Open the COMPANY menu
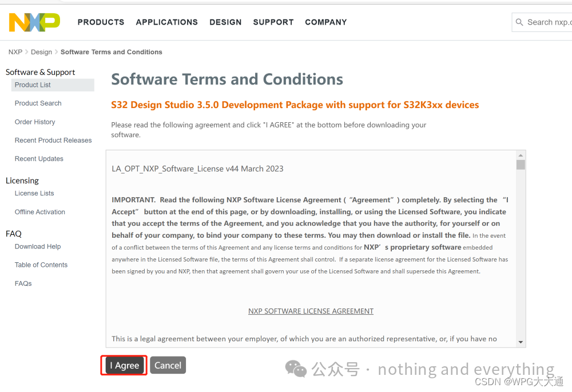Viewport: 572px width, 392px height. [326, 22]
